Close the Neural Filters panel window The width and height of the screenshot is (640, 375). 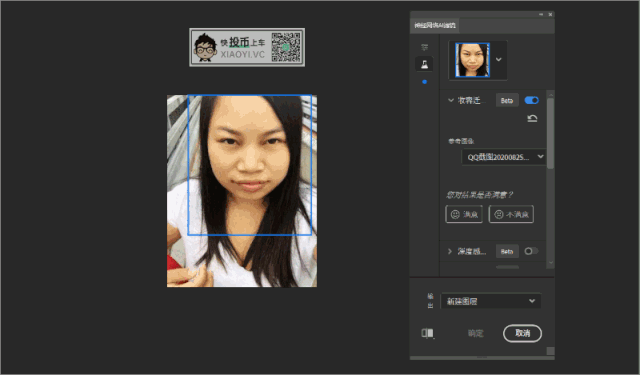(550, 14)
